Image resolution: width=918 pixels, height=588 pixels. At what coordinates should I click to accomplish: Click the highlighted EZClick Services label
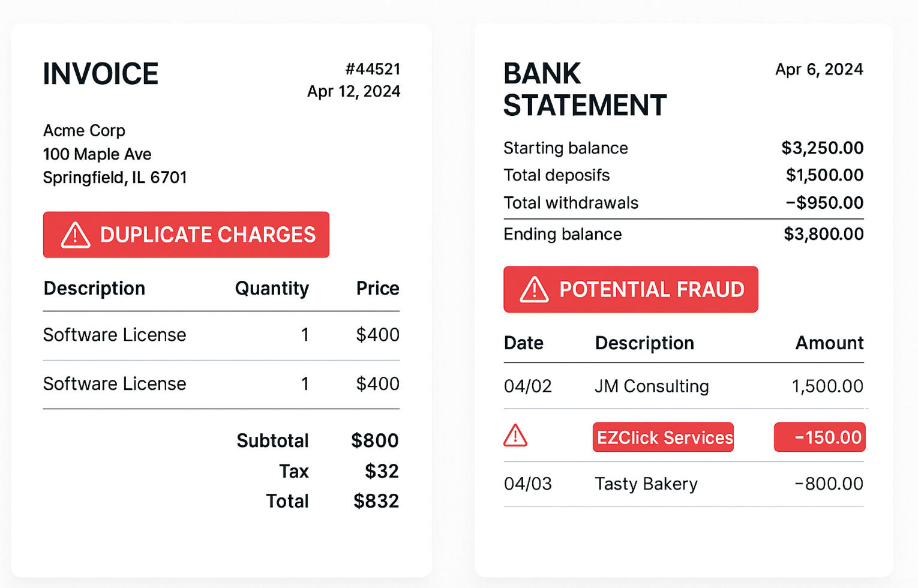click(663, 437)
